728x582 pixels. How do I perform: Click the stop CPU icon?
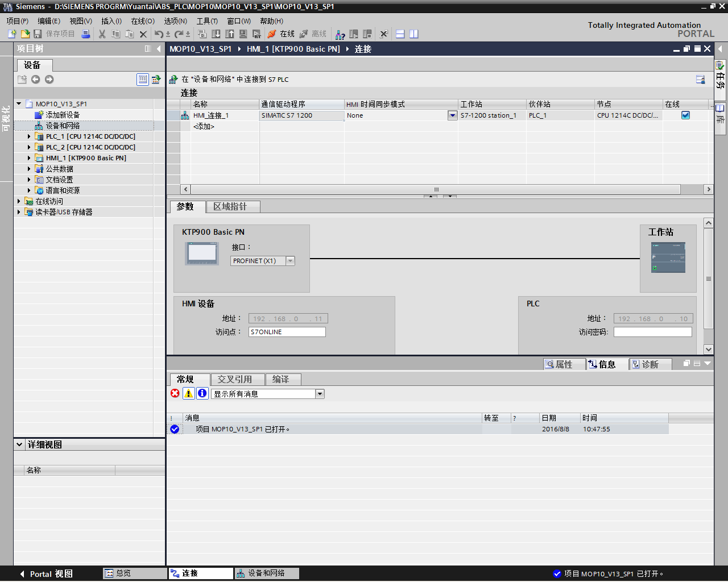click(x=367, y=34)
